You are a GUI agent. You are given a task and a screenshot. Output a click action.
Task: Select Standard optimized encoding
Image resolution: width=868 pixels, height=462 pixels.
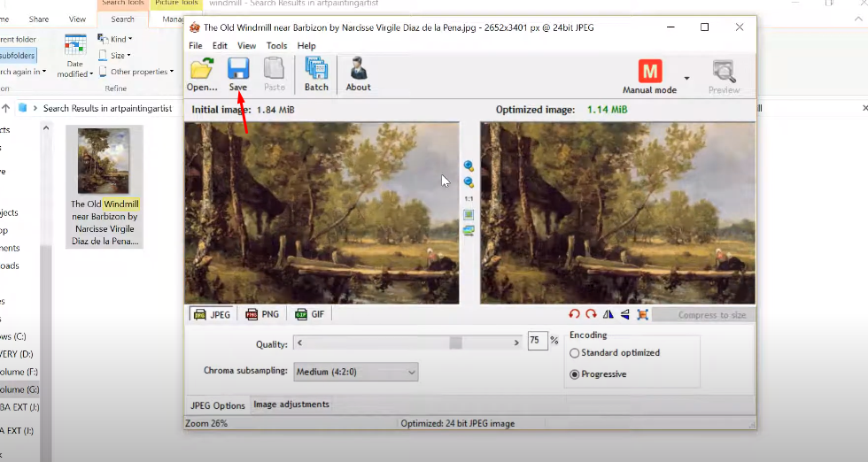tap(615, 353)
